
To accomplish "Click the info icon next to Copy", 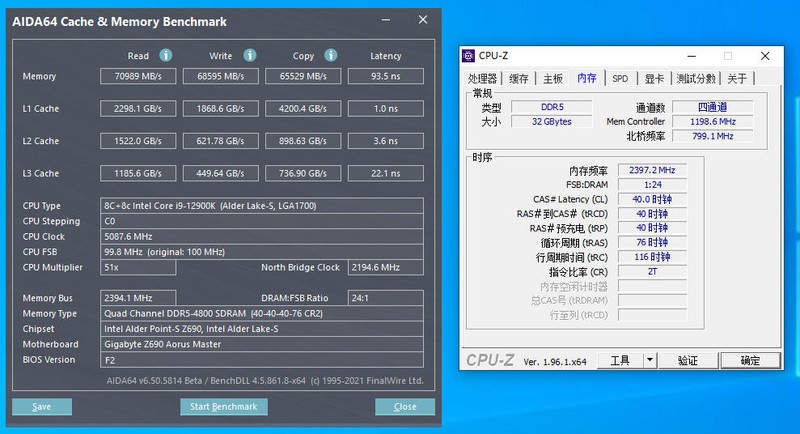I will pyautogui.click(x=331, y=55).
